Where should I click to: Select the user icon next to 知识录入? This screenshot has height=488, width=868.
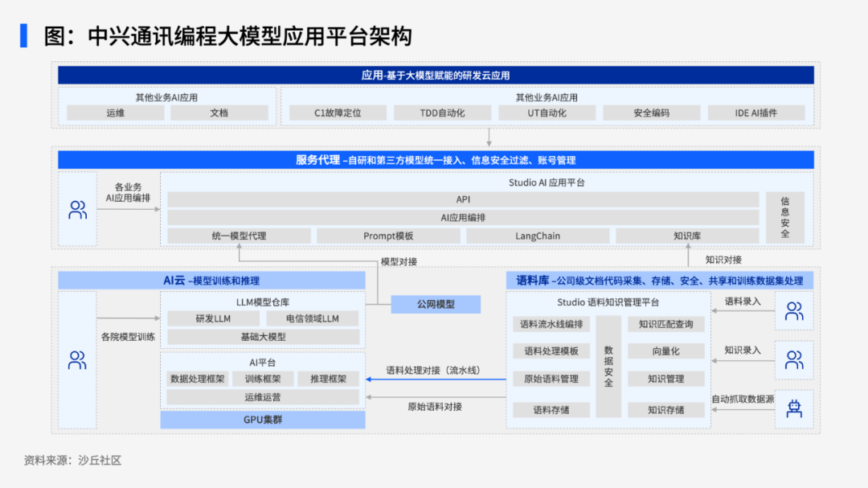click(794, 359)
